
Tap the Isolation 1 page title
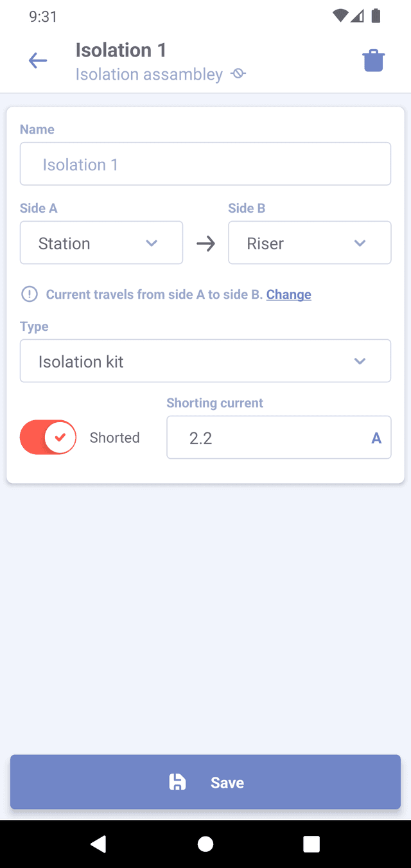coord(121,50)
